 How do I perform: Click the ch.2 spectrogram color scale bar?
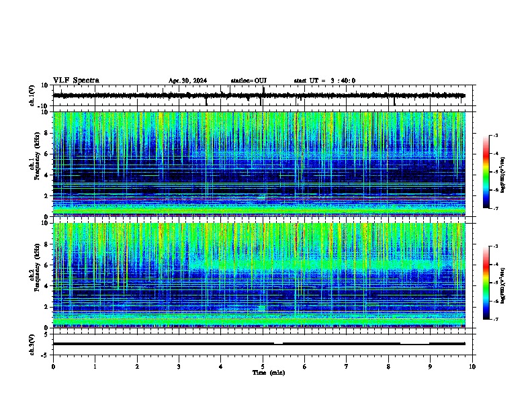coord(486,283)
